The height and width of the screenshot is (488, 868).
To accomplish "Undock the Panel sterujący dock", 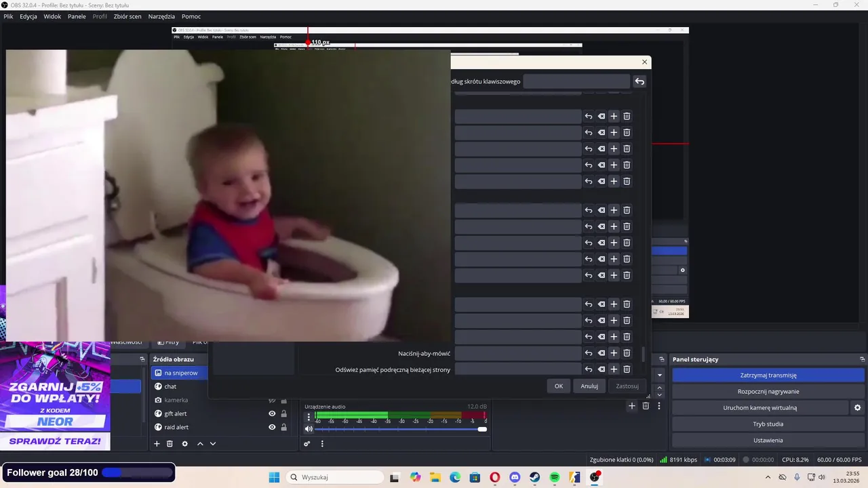I will click(x=863, y=359).
